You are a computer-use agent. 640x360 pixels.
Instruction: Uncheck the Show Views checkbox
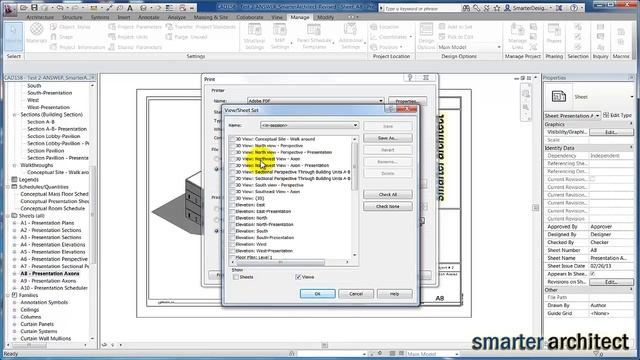coord(298,277)
